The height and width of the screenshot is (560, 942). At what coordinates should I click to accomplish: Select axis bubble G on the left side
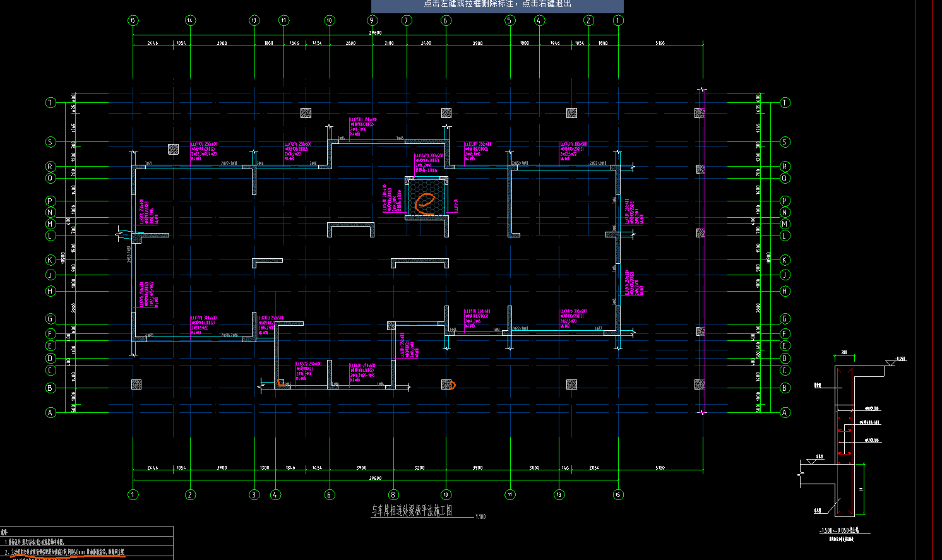(x=51, y=319)
